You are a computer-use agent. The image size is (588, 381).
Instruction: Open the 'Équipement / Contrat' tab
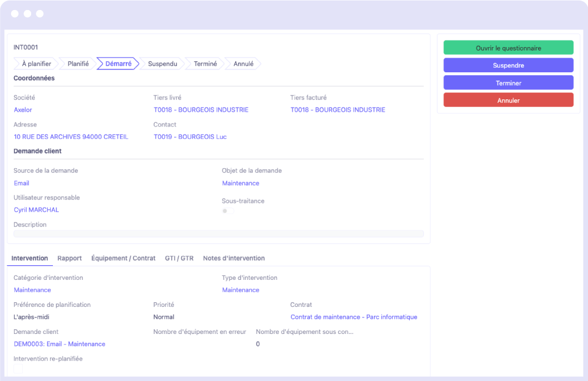pos(123,258)
